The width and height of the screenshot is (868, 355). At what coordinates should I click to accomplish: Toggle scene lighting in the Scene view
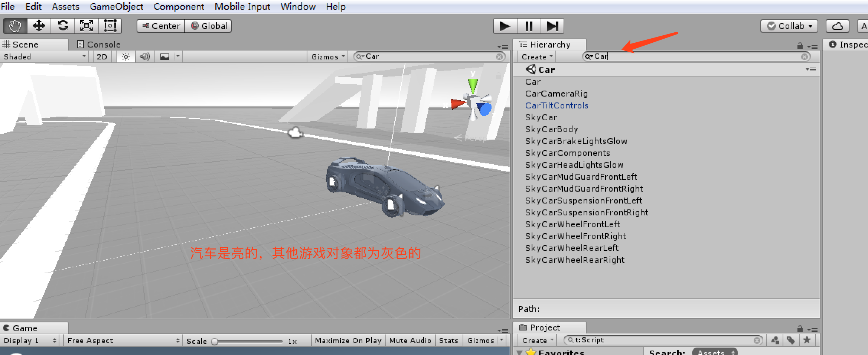click(125, 56)
